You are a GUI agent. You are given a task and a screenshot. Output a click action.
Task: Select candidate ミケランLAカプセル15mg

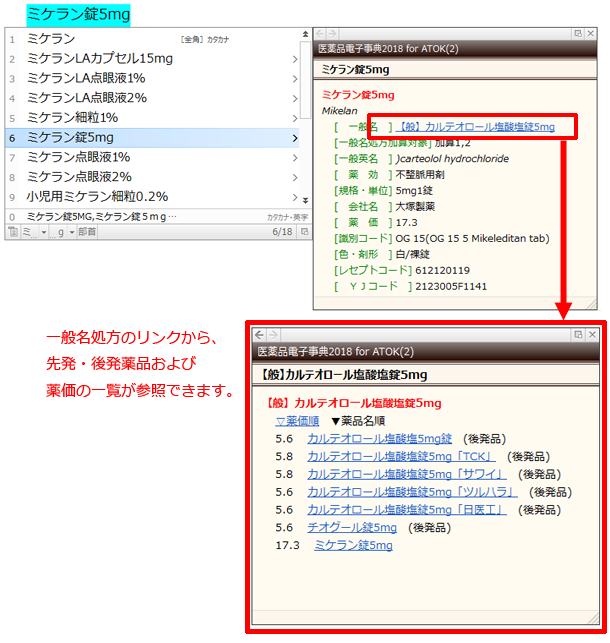click(152, 59)
